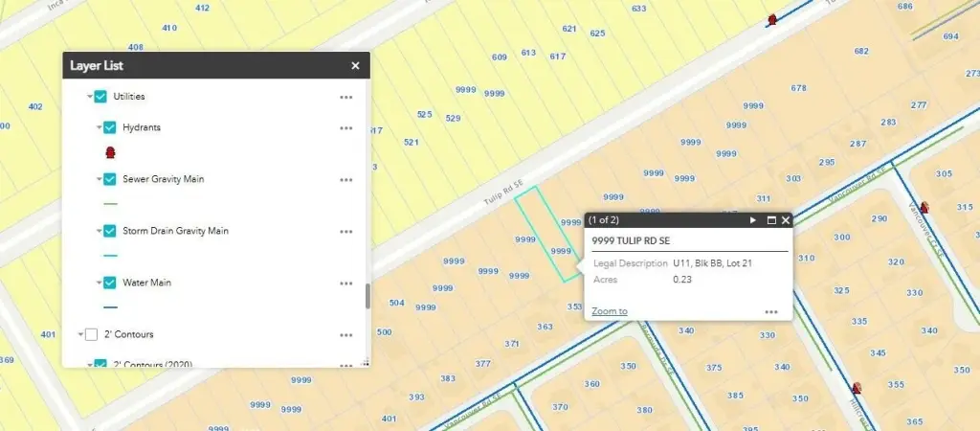The width and height of the screenshot is (980, 431).
Task: Uncheck the Utilities layer checkbox
Action: pos(100,97)
